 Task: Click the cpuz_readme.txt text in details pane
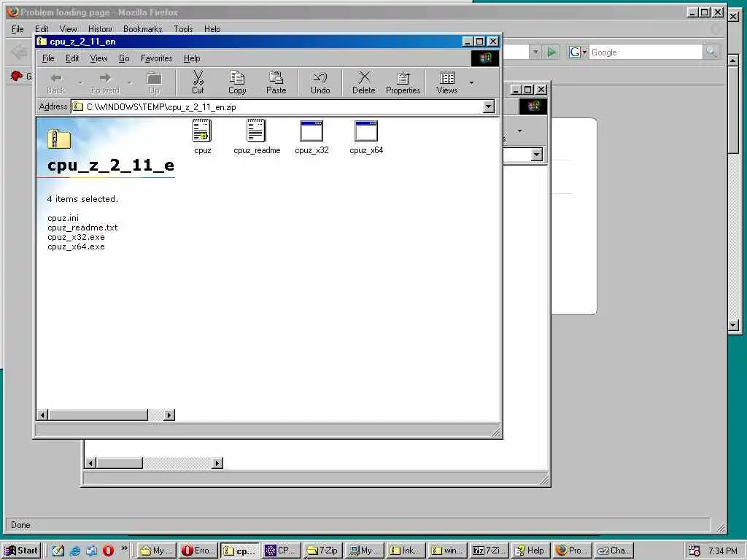[82, 227]
